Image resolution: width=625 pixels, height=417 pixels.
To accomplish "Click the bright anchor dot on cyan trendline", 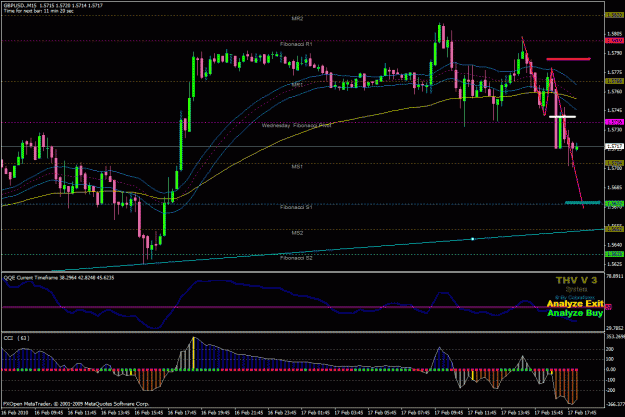I will 473,239.
